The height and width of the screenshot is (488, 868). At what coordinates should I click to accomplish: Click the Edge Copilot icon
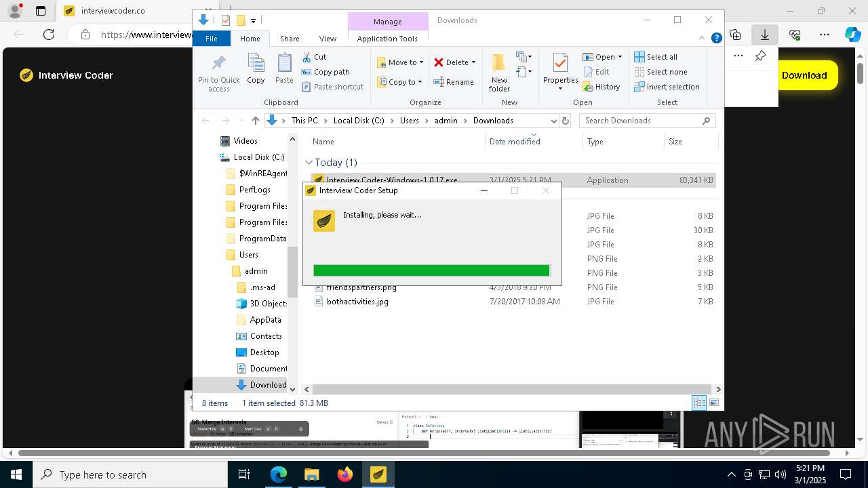(852, 35)
